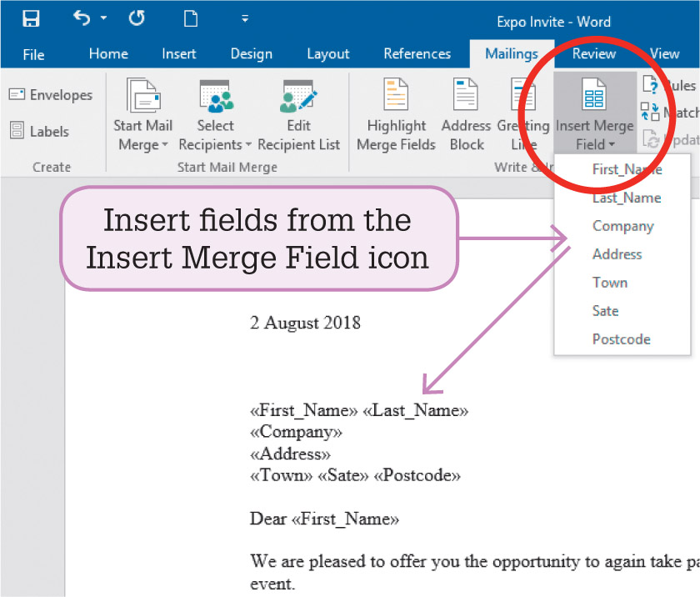
Task: Click the Address Block icon
Action: click(x=466, y=93)
